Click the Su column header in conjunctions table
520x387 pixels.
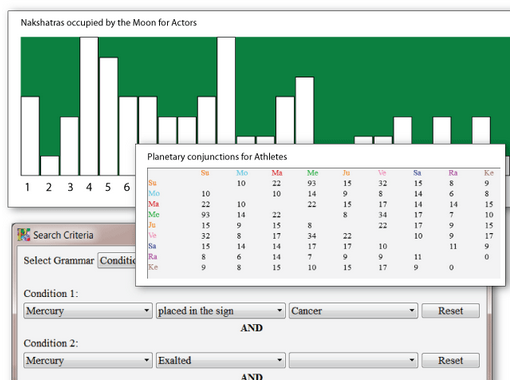coord(205,173)
